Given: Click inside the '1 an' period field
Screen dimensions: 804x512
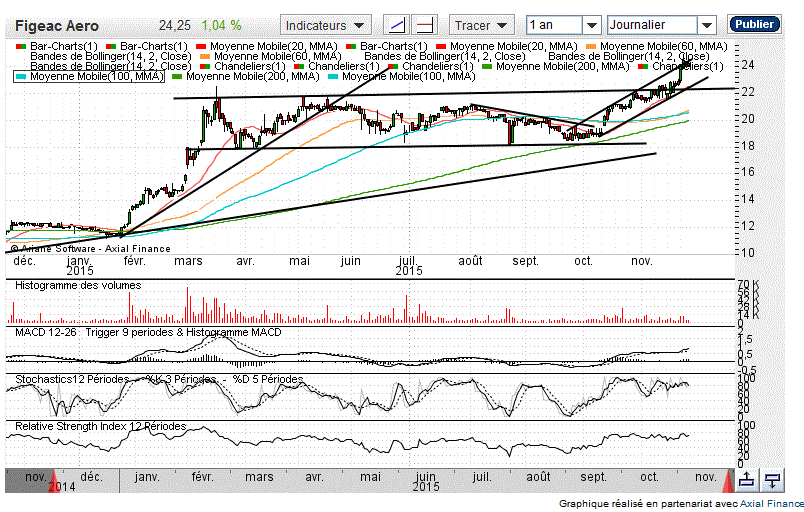Looking at the screenshot, I should coord(554,25).
